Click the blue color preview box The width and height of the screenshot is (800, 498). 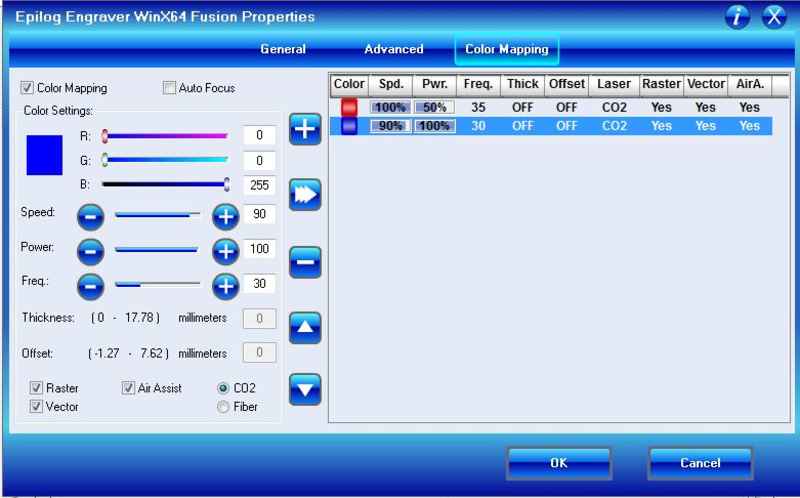click(x=44, y=155)
